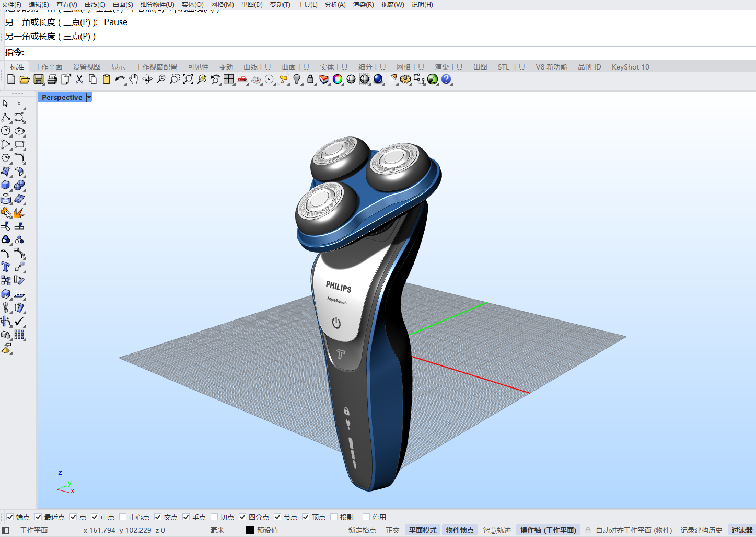Click the Save file icon
Screen dimensions: 756x537
(x=38, y=79)
